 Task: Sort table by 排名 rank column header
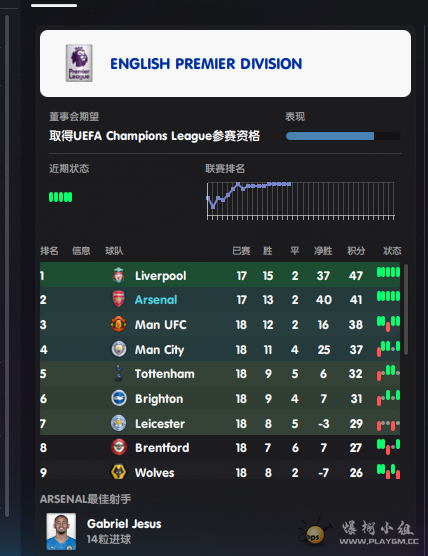(x=49, y=251)
